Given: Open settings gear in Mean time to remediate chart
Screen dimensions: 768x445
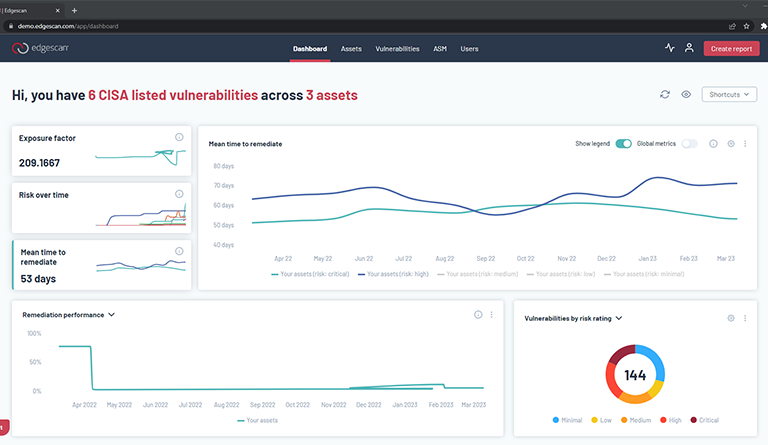Looking at the screenshot, I should [x=731, y=143].
